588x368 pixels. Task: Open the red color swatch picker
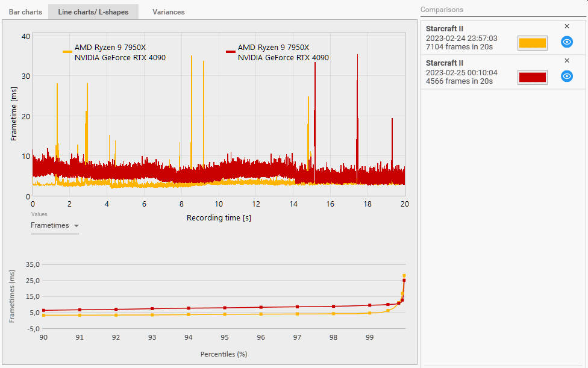click(x=532, y=77)
